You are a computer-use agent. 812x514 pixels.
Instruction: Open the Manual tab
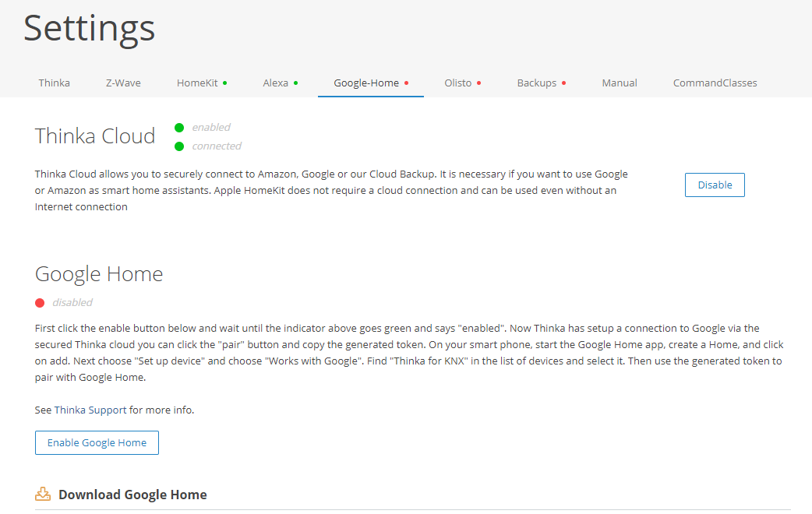pyautogui.click(x=620, y=83)
